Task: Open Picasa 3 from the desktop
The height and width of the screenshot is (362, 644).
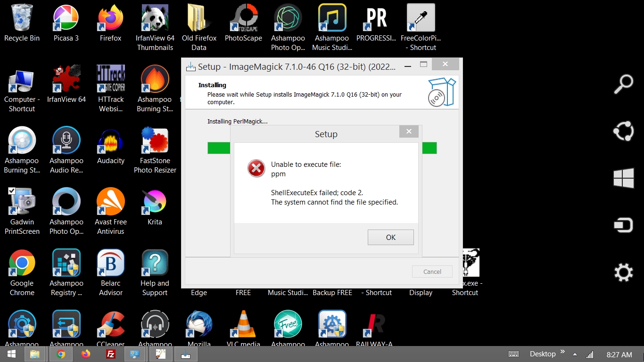Action: click(x=66, y=17)
